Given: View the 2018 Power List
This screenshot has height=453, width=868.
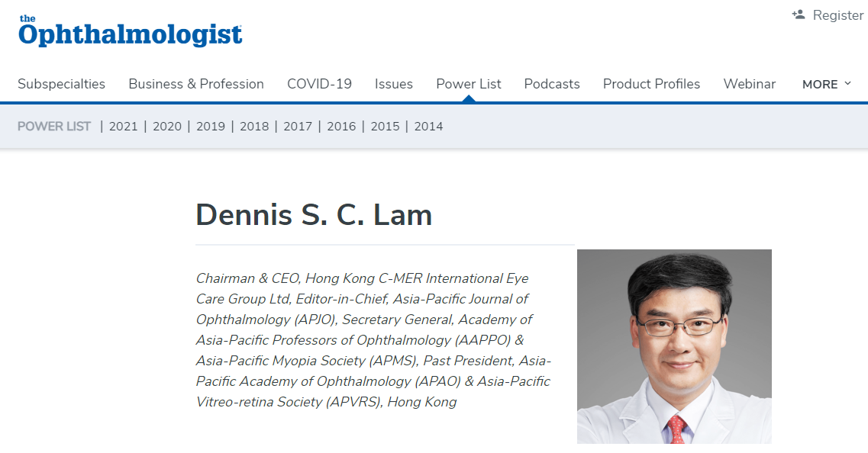Looking at the screenshot, I should pyautogui.click(x=254, y=127).
